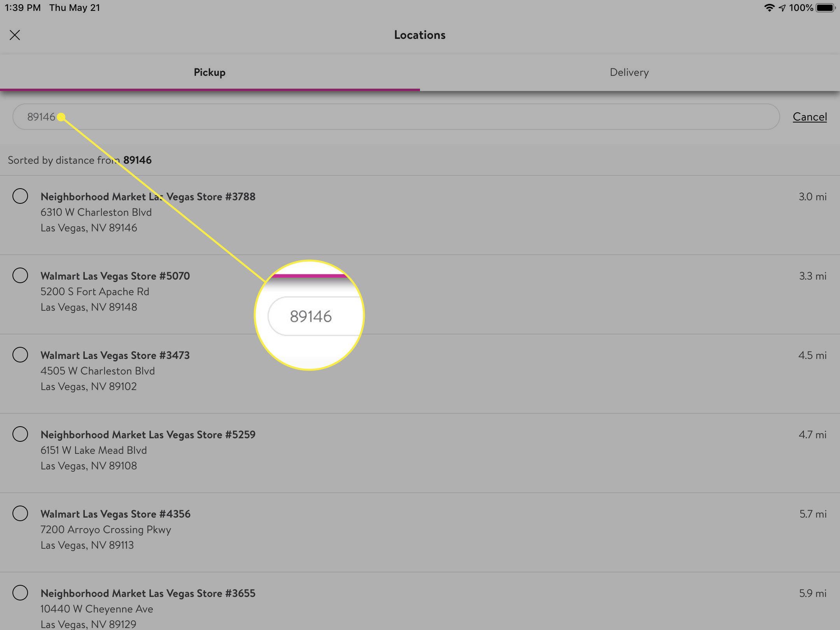Click the bold '89146' in the sorted-by line
The image size is (840, 630).
click(x=137, y=160)
